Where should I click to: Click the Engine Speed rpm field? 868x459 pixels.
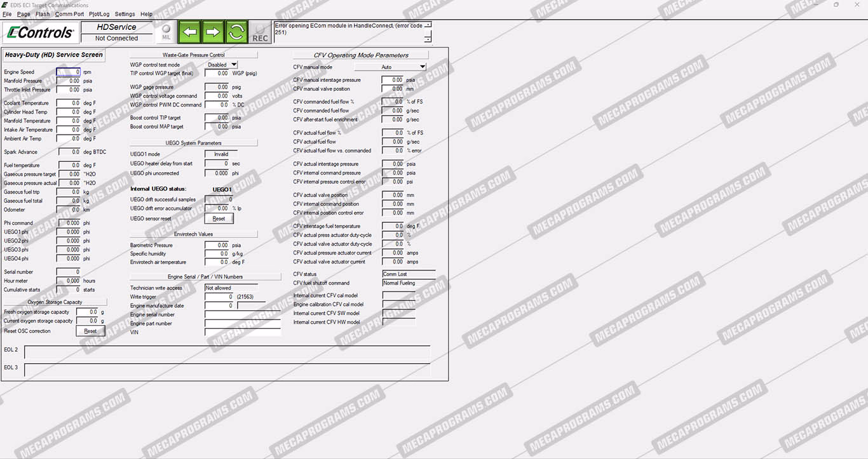pos(69,72)
